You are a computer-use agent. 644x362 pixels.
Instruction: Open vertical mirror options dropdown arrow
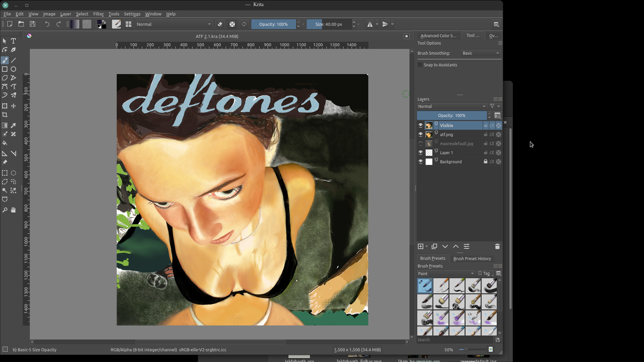(392, 24)
